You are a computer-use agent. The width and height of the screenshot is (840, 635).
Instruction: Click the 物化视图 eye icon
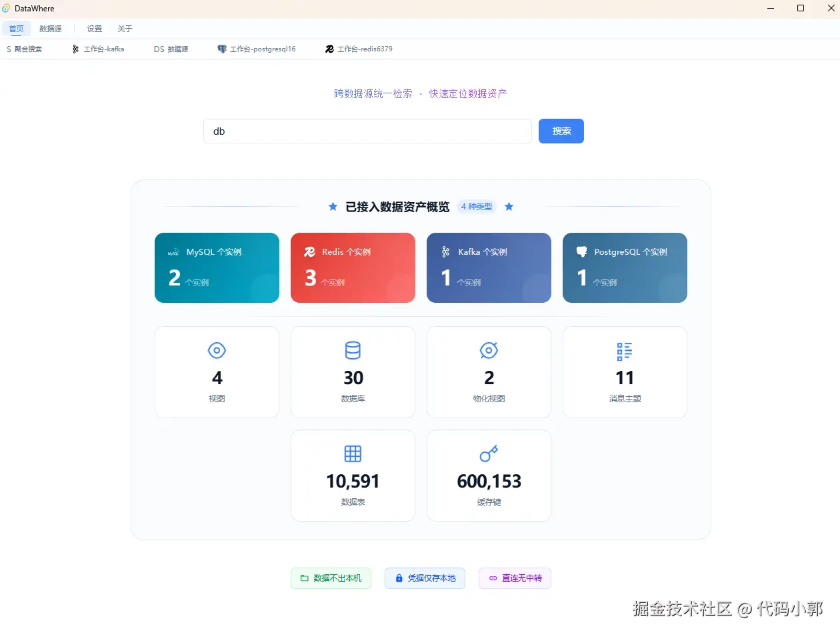coord(489,350)
